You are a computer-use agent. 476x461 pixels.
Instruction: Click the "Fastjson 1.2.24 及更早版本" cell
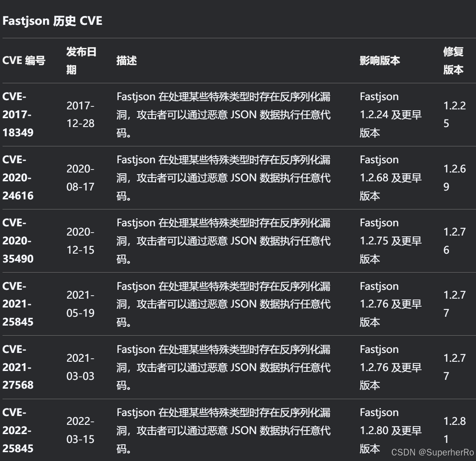(391, 114)
